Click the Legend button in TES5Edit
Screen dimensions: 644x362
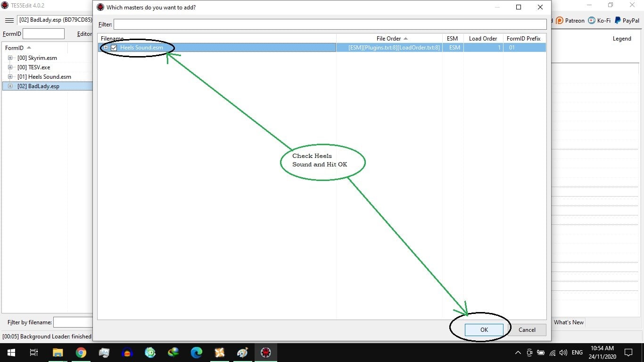point(622,39)
